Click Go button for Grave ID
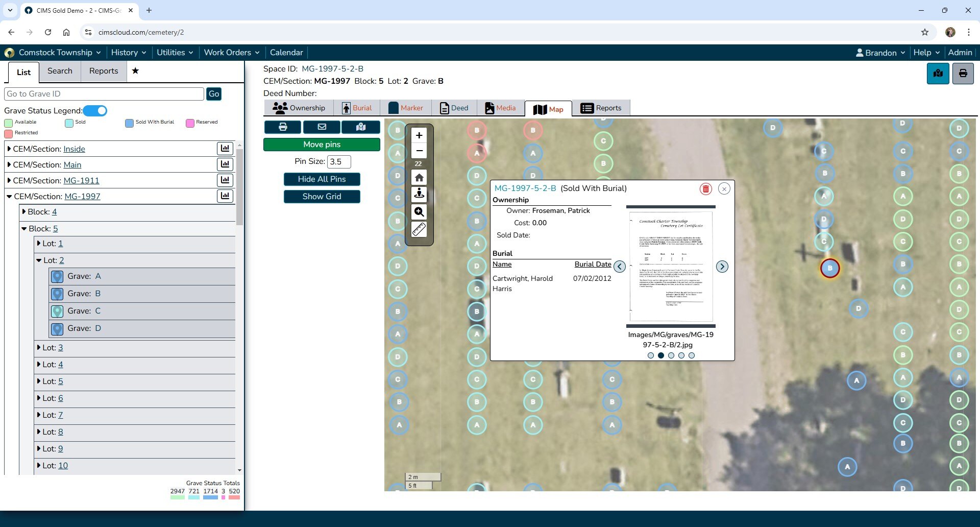980x527 pixels. 214,94
